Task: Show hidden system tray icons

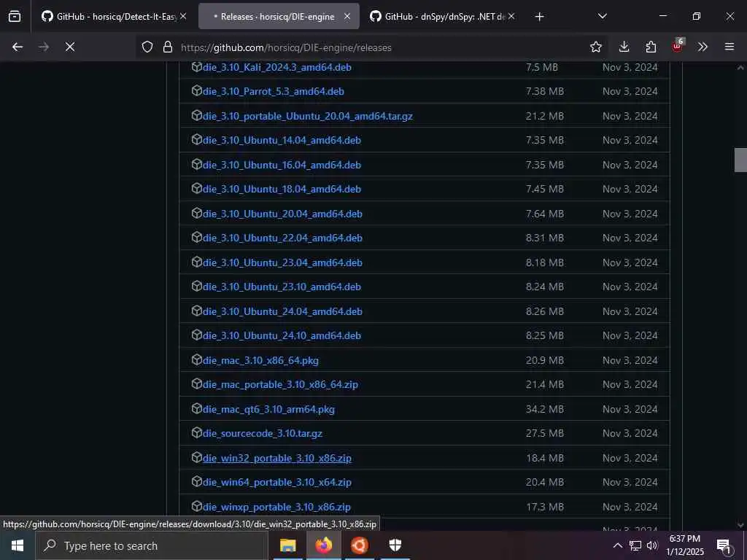Action: click(617, 545)
